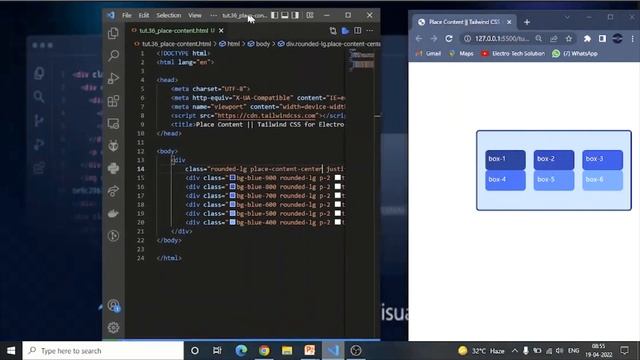Screen dimensions: 640x360
Task: Open File Explorer from the taskbar
Action: tap(287, 351)
